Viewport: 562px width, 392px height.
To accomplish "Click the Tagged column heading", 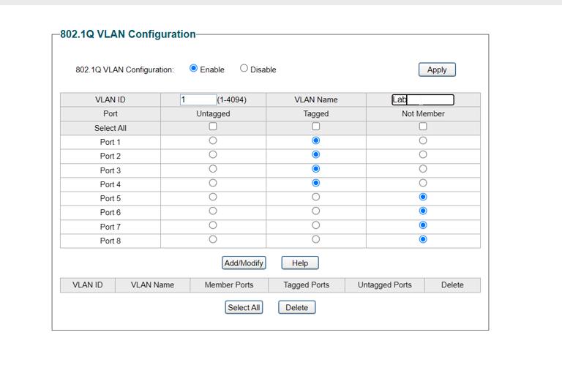I will coord(316,113).
